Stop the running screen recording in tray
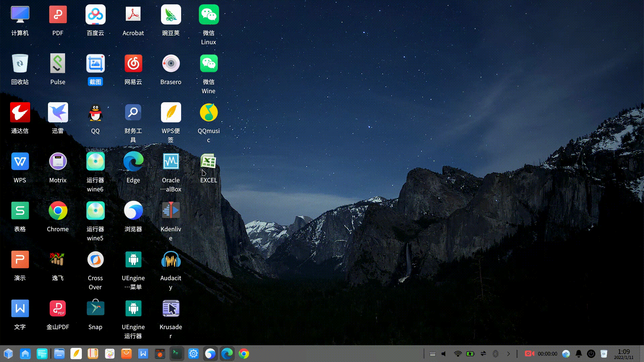Image resolution: width=644 pixels, height=362 pixels. pyautogui.click(x=529, y=354)
